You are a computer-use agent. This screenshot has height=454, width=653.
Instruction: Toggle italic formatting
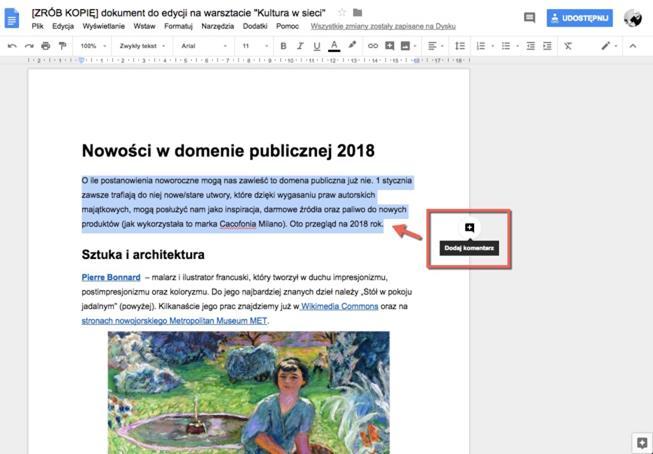coord(300,46)
